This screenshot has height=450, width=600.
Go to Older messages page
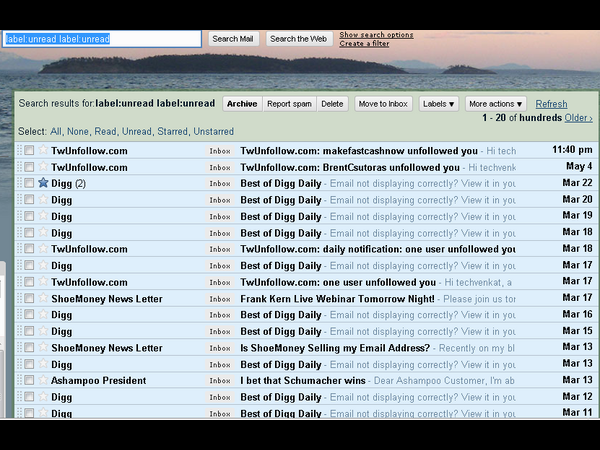578,118
